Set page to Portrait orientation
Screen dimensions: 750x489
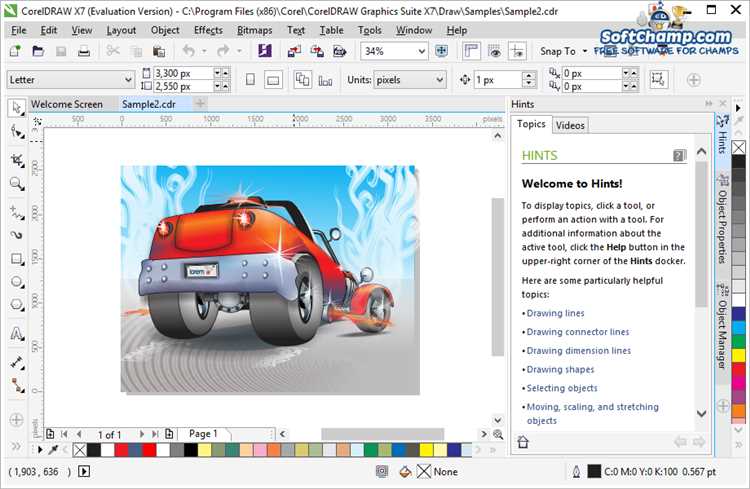(250, 80)
